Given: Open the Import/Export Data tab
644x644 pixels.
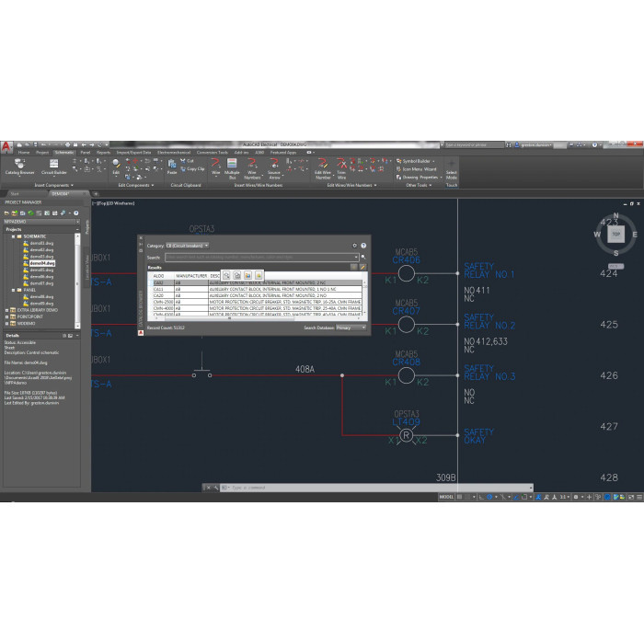Looking at the screenshot, I should click(134, 153).
